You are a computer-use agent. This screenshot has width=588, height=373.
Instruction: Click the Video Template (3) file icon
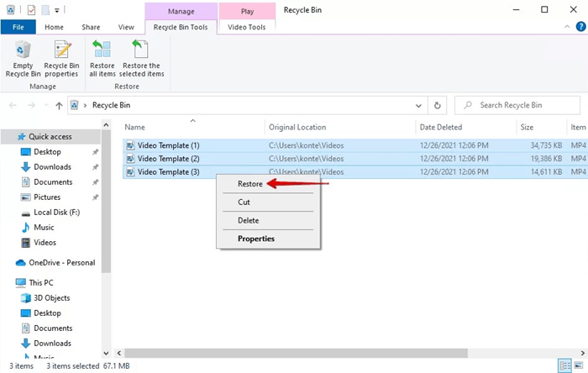pos(130,172)
